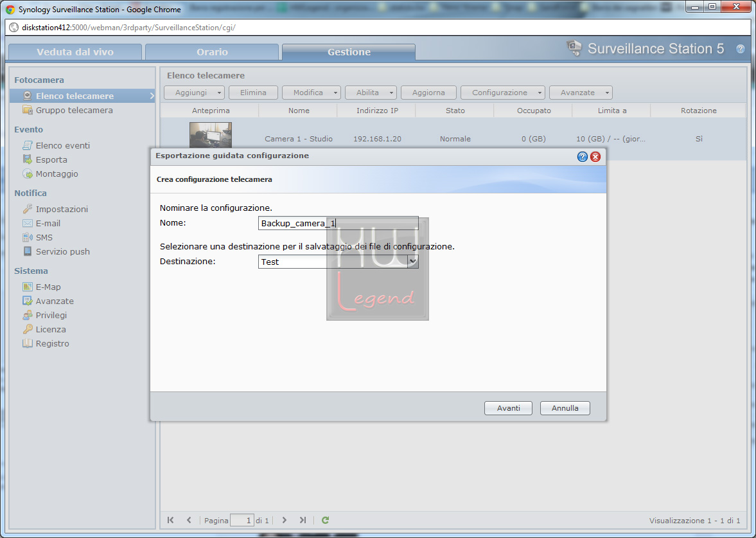Click the Aggiorna toolbar button
Image resolution: width=756 pixels, height=538 pixels.
(428, 92)
